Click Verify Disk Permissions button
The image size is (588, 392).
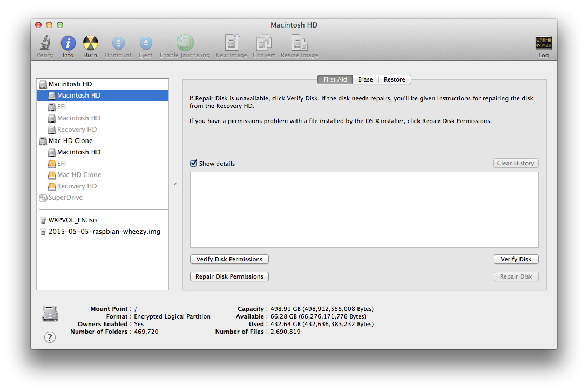pos(229,259)
